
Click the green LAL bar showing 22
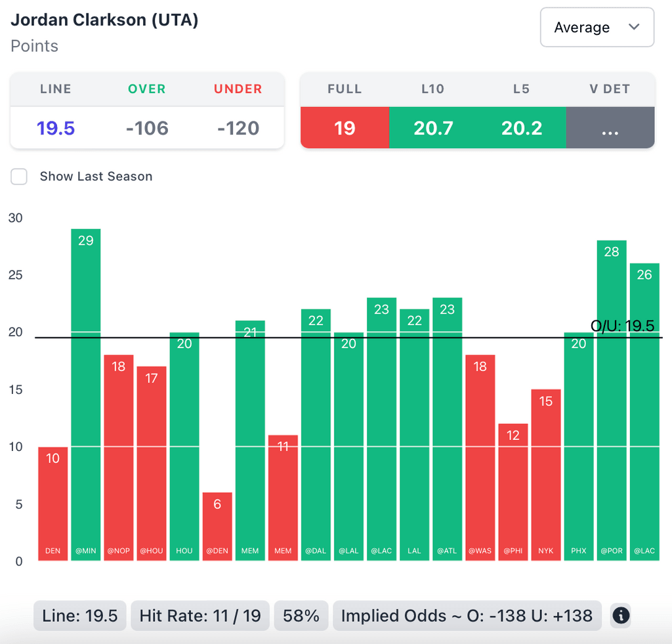(415, 435)
